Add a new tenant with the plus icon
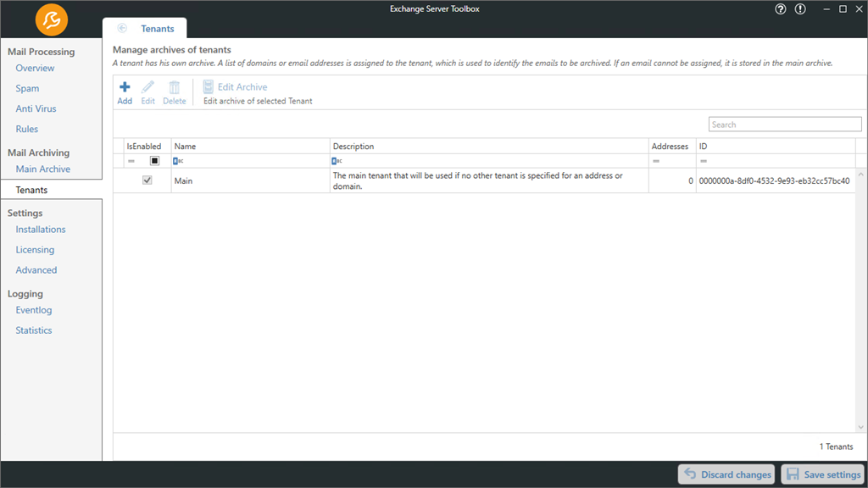 click(x=125, y=87)
